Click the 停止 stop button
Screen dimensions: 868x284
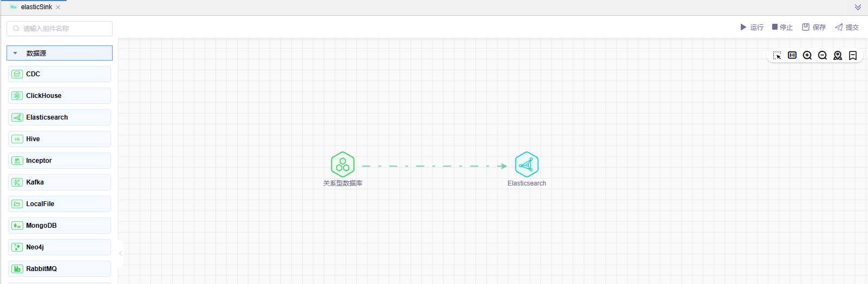point(782,27)
